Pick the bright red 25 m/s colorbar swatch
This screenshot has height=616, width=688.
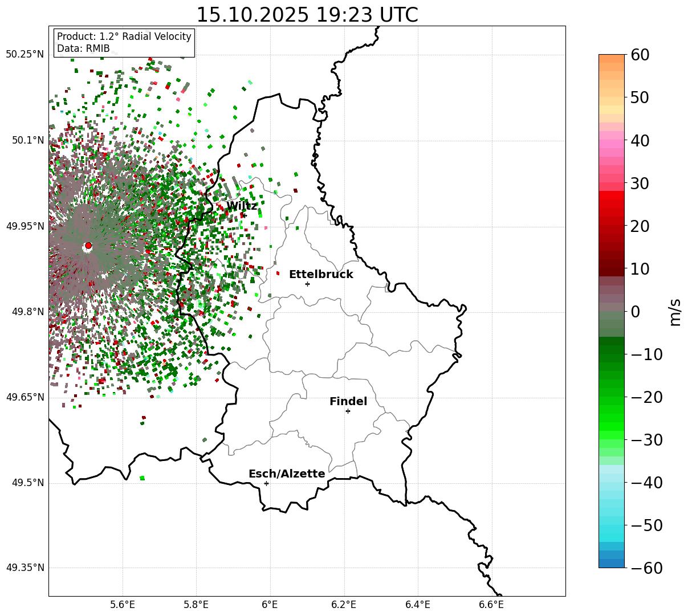point(612,203)
